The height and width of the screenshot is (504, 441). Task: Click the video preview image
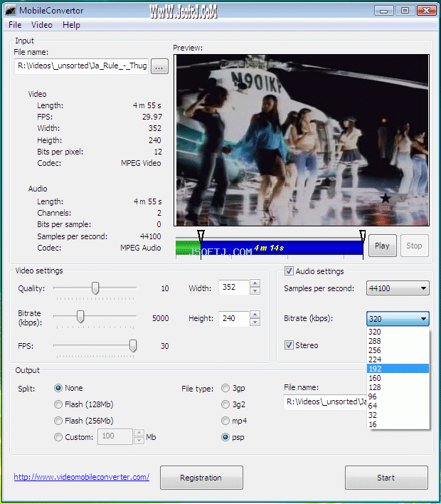coord(302,140)
